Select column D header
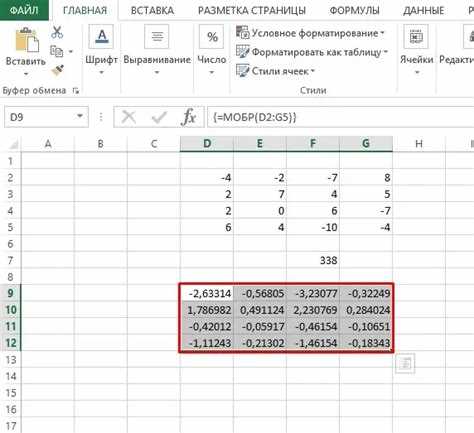This screenshot has width=474, height=433. pos(207,144)
